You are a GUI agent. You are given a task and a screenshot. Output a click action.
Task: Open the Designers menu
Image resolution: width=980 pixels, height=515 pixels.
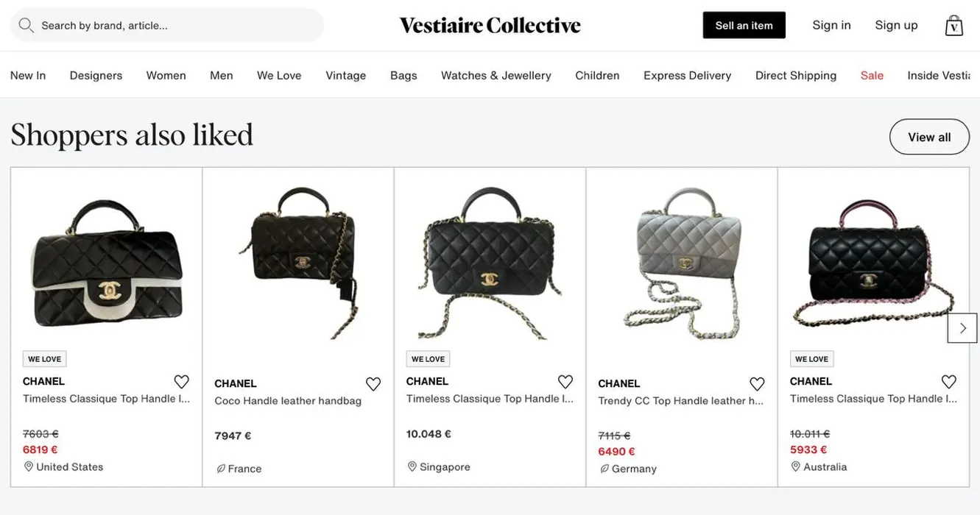[96, 75]
